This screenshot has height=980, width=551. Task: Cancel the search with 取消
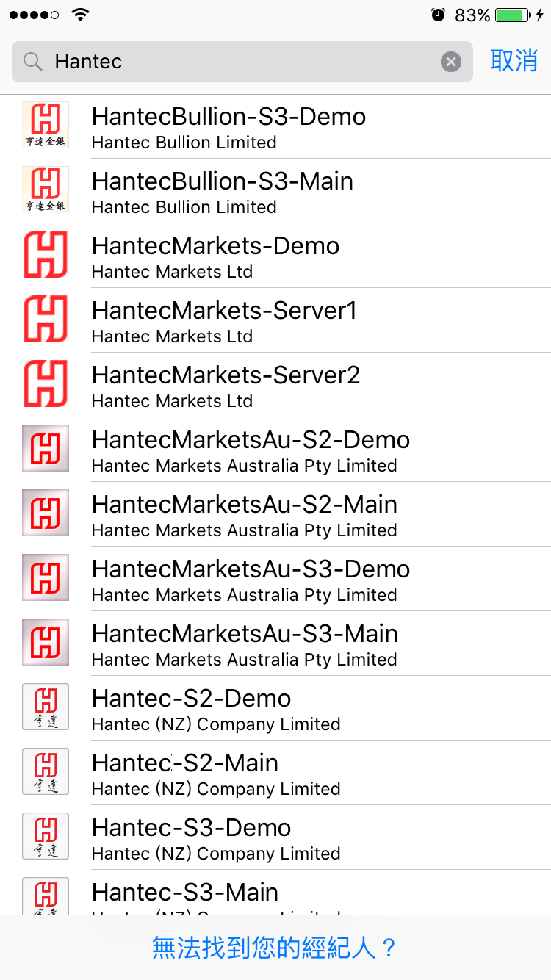tap(514, 62)
